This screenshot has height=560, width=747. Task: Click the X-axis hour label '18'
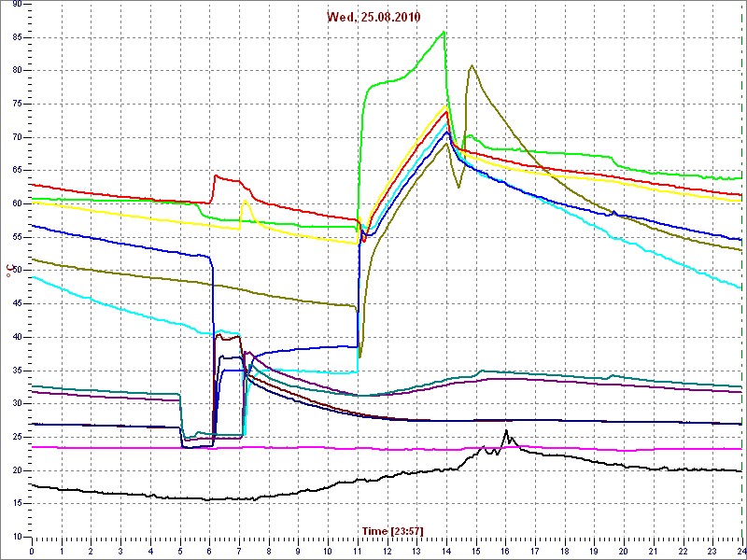(565, 550)
